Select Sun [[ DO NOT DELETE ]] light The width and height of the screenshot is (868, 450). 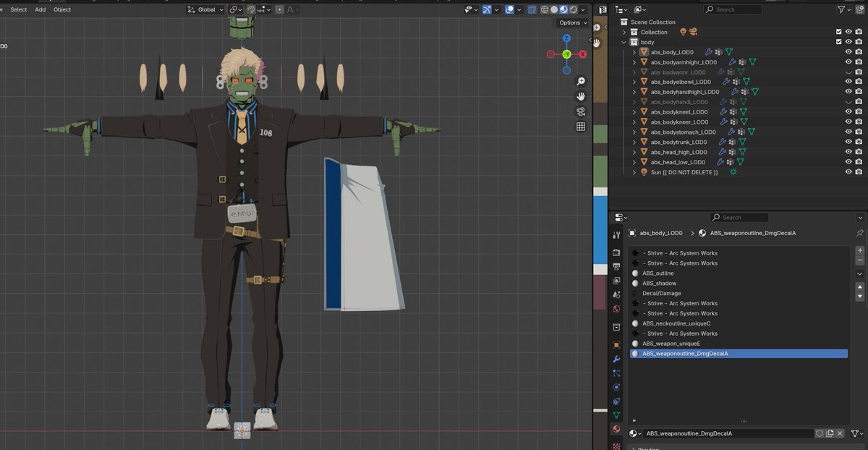684,172
